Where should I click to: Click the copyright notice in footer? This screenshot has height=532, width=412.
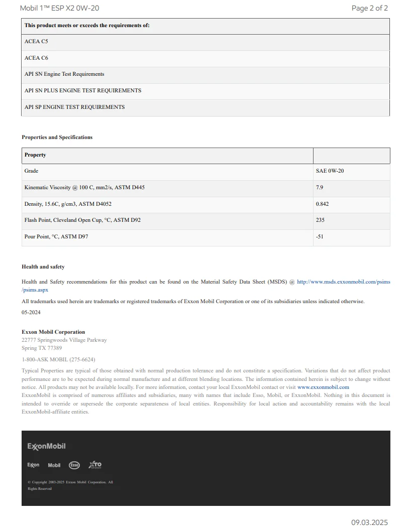(x=70, y=485)
